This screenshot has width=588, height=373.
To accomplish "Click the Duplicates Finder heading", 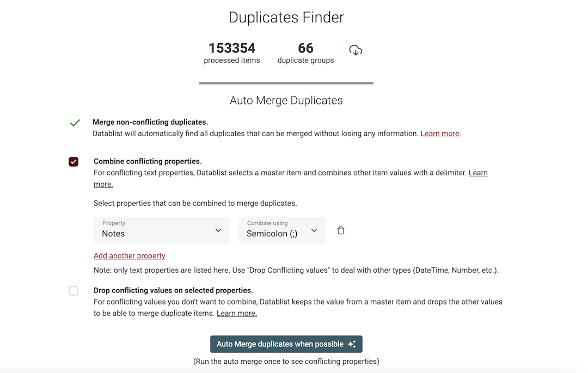I will click(x=286, y=17).
